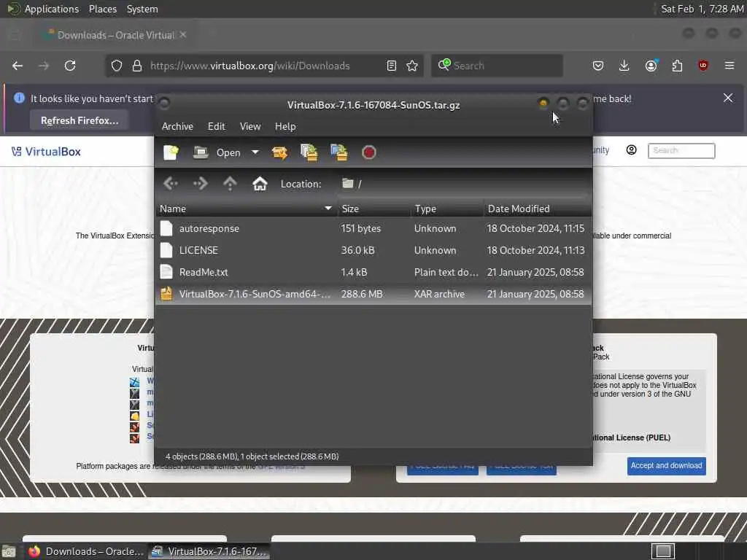This screenshot has height=560, width=747.
Task: Click the Open archive button
Action: [217, 152]
